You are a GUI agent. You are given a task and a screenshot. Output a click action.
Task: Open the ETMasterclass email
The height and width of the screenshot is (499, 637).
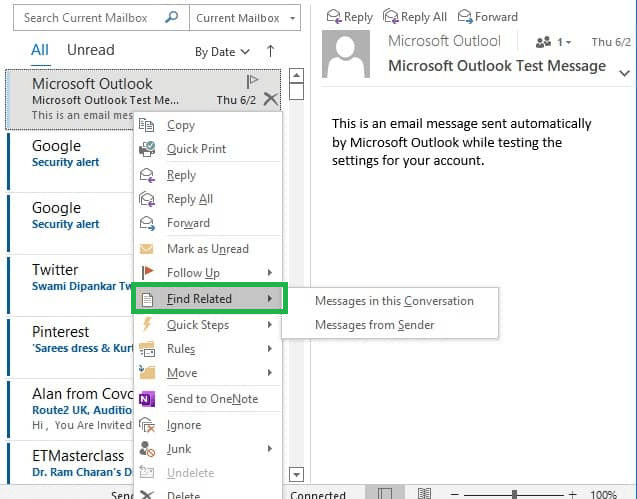[70, 463]
